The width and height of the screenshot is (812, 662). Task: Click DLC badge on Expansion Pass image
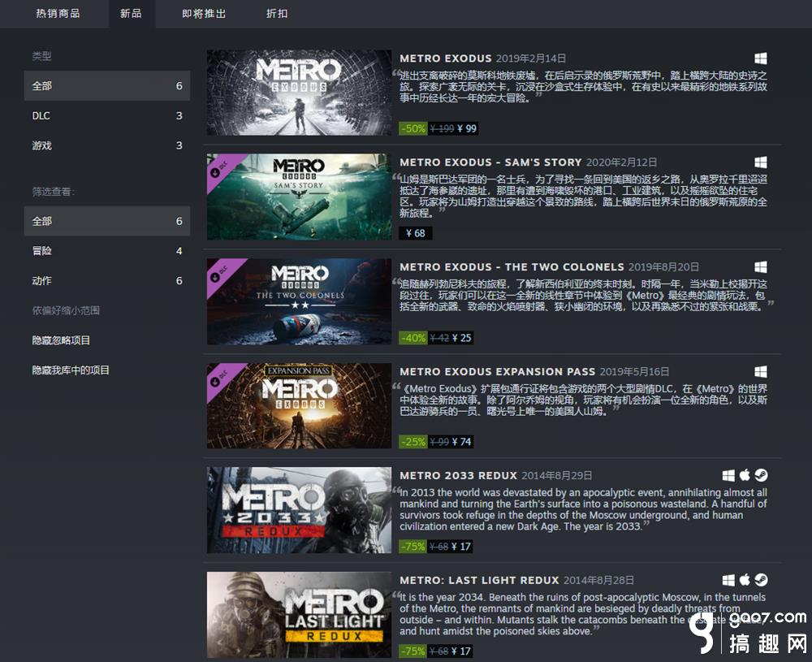pos(218,377)
